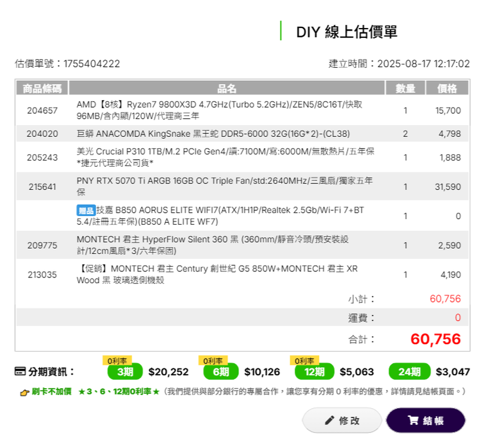Viewport: 485px width, 448px height.
Task: Click the pointing hand icon before 刷卡不加價
Action: pos(24,393)
